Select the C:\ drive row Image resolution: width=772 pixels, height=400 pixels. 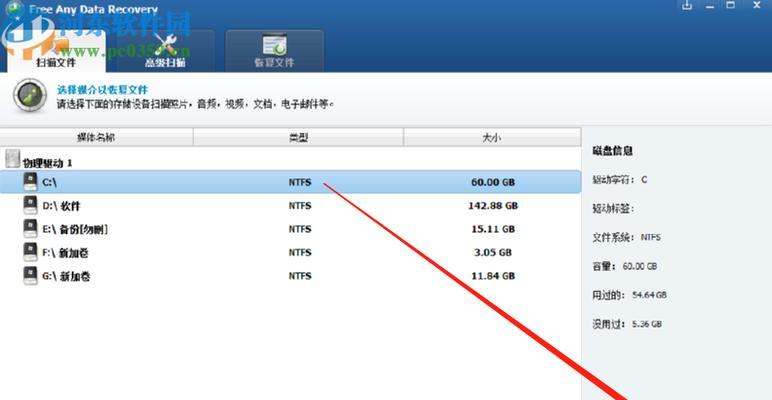(x=290, y=182)
